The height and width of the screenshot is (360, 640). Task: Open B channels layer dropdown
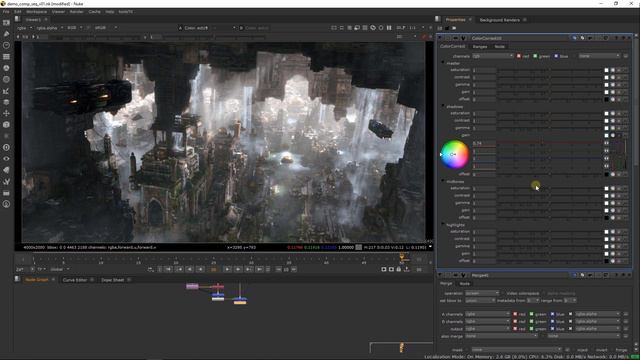487,322
